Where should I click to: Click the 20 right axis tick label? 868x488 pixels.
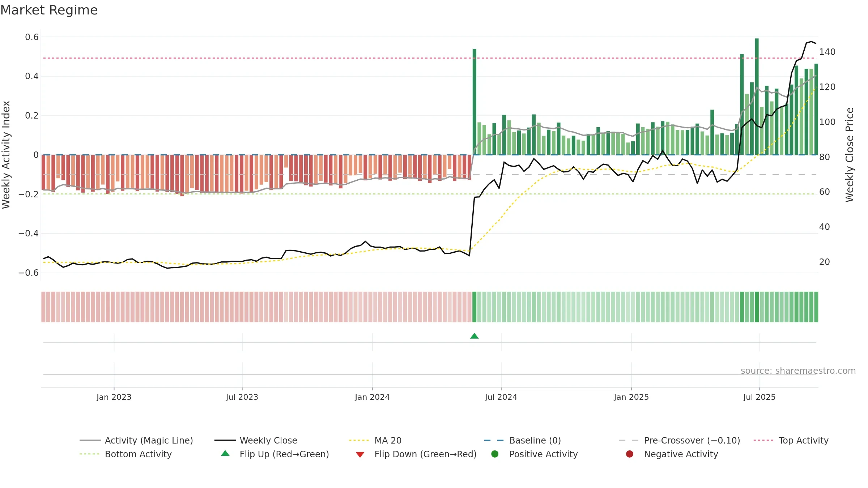(825, 262)
